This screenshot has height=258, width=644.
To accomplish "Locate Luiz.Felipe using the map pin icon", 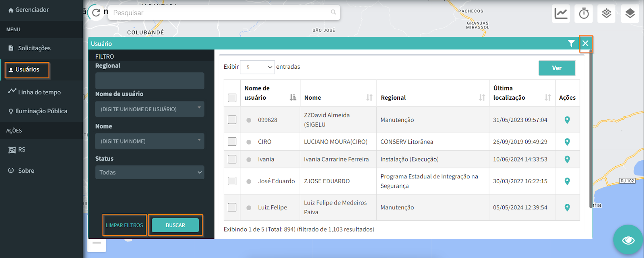I will point(567,207).
